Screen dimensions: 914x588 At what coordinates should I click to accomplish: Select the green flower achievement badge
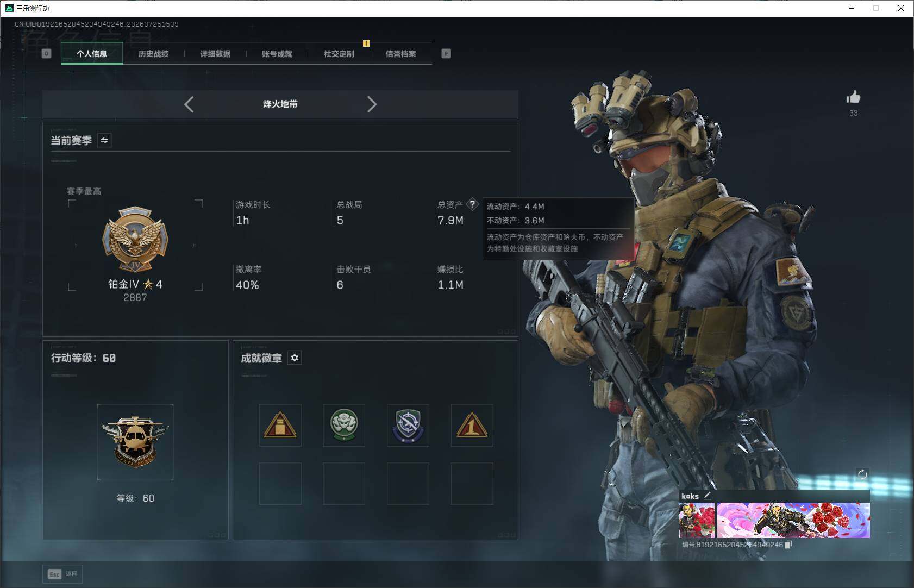pyautogui.click(x=344, y=426)
